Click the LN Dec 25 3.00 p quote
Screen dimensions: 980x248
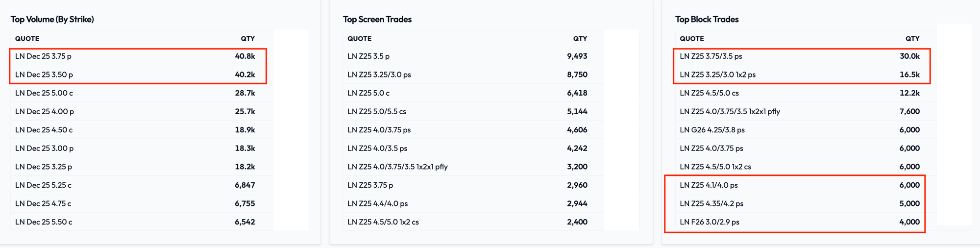click(44, 148)
